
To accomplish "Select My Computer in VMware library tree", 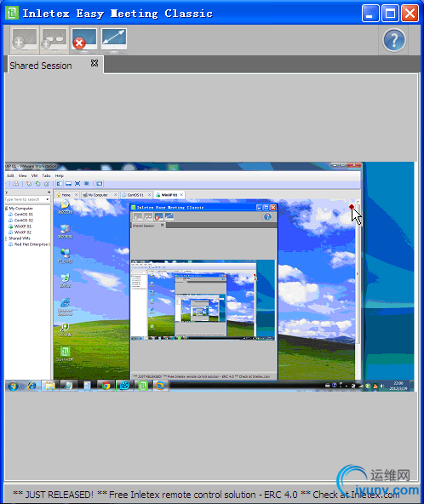I will coord(20,209).
